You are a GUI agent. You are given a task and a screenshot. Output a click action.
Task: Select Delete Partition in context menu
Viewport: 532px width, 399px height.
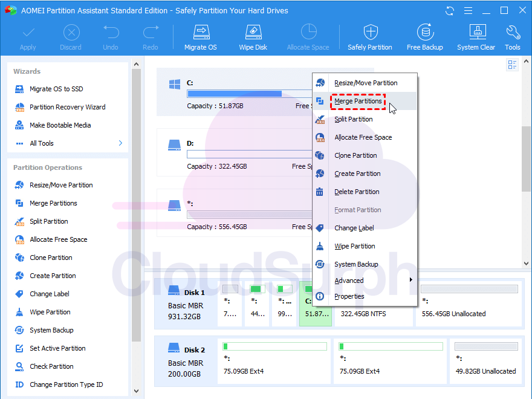coord(365,192)
